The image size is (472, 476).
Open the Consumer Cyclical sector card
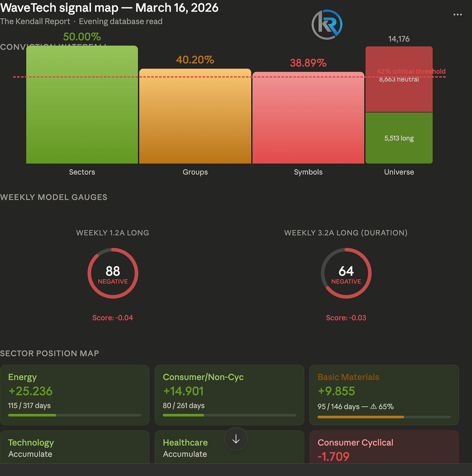(x=384, y=447)
